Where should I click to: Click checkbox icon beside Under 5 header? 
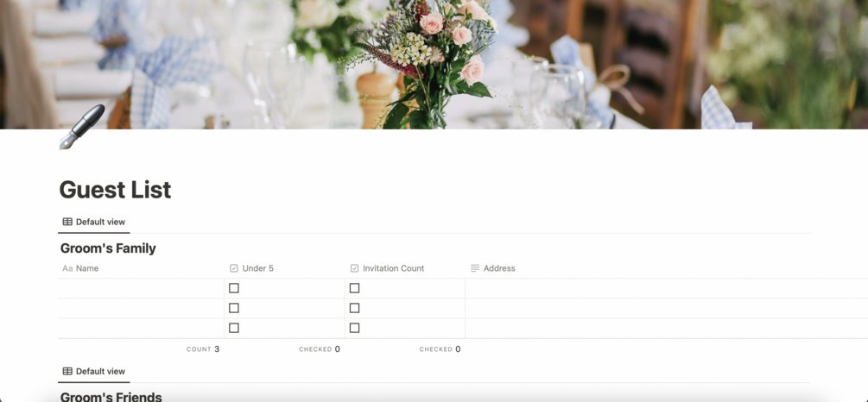point(233,268)
